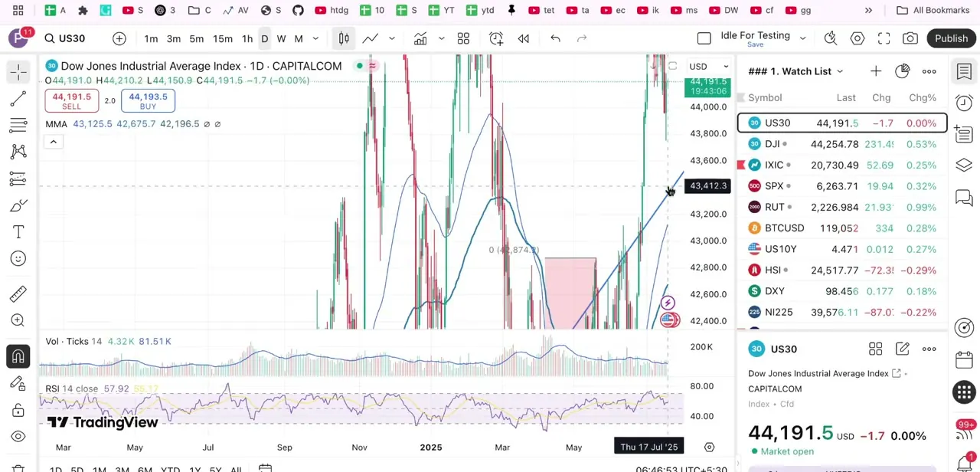Expand the Watch List name dropdown
Viewport: 980px width, 472px height.
tap(840, 71)
